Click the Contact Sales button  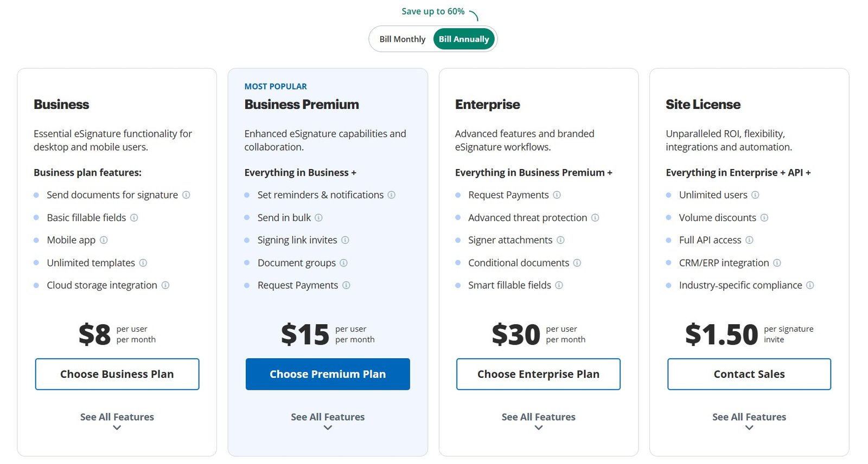coord(749,374)
